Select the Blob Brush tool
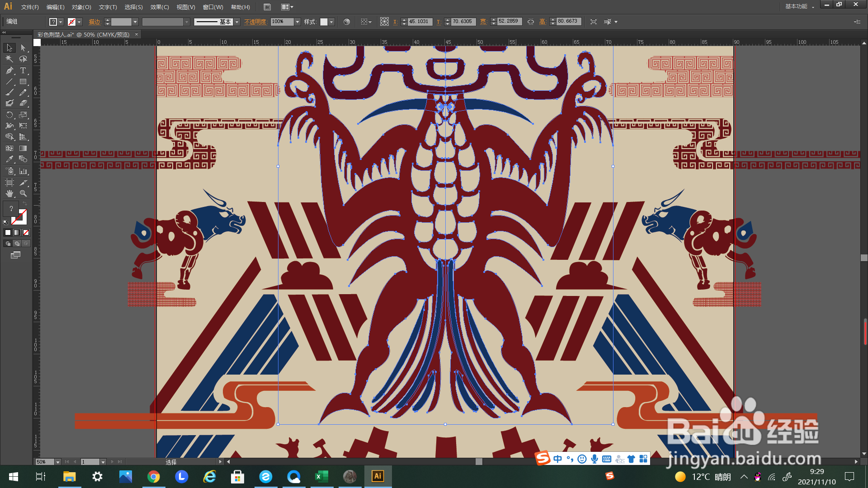The width and height of the screenshot is (868, 488). (x=9, y=103)
